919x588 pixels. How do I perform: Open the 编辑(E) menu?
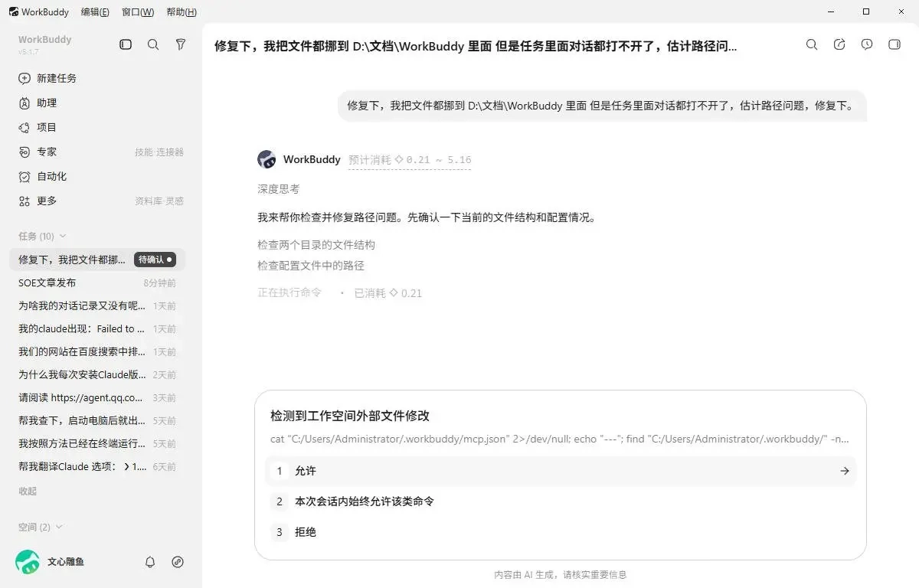(95, 11)
